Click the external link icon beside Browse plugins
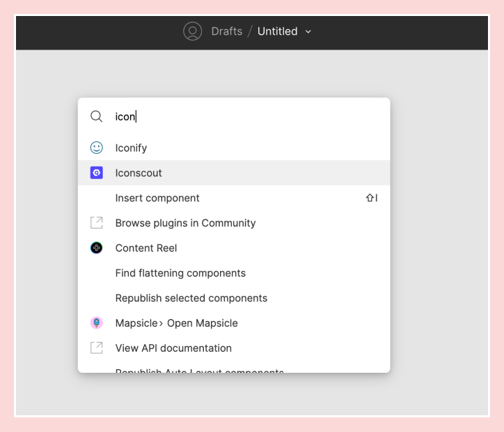The width and height of the screenshot is (504, 432). pyautogui.click(x=97, y=223)
